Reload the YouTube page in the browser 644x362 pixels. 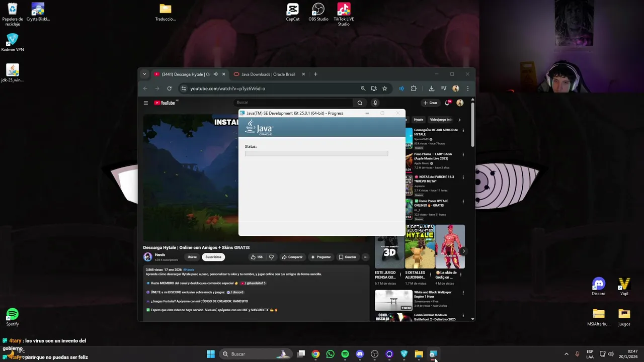[169, 88]
